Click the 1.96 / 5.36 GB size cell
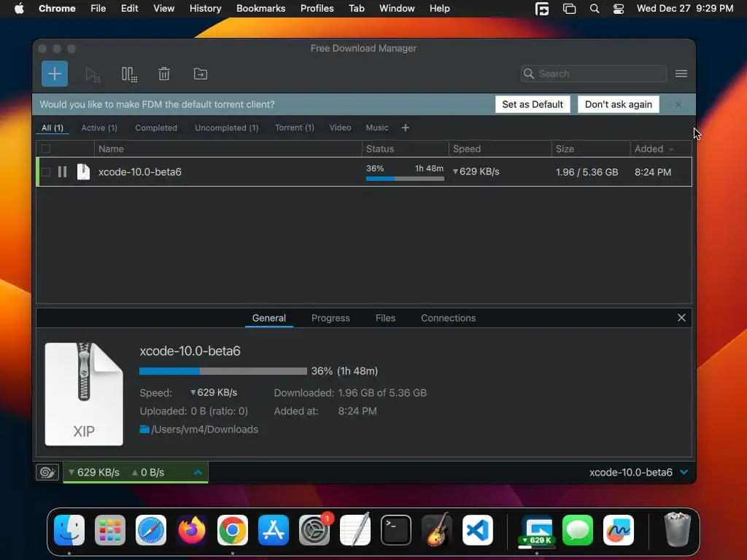This screenshot has width=747, height=560. (x=587, y=172)
